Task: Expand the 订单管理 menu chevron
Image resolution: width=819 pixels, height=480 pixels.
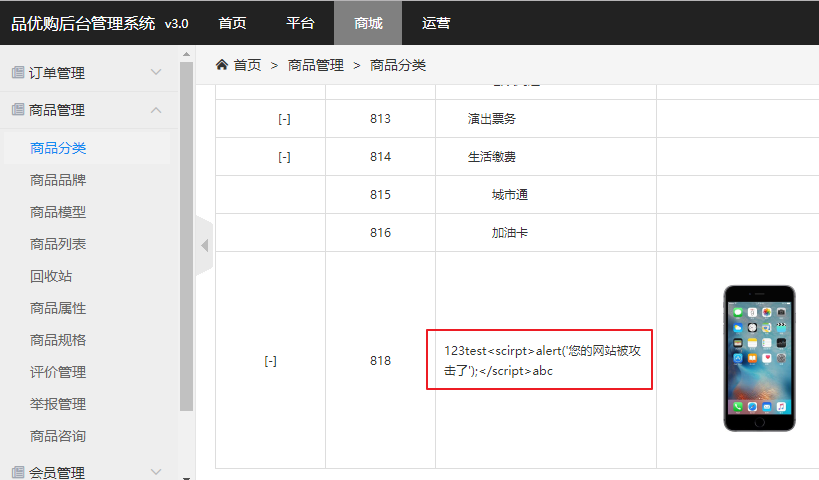Action: tap(156, 72)
